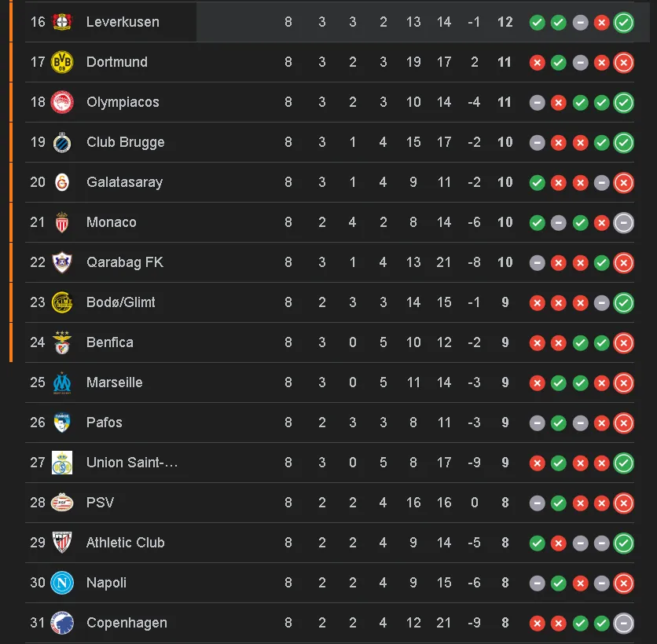Screen dimensions: 657x644
Task: Open the Union Saint-Gilloise team page
Action: point(130,463)
